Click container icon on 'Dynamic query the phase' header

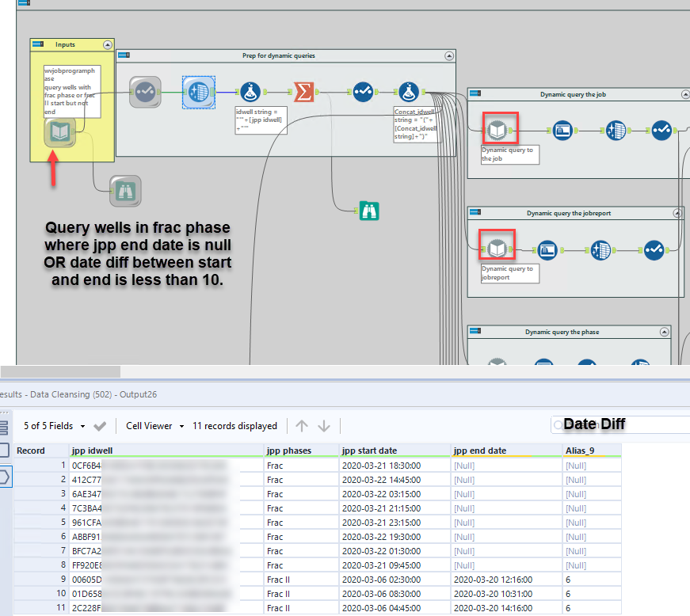click(475, 331)
